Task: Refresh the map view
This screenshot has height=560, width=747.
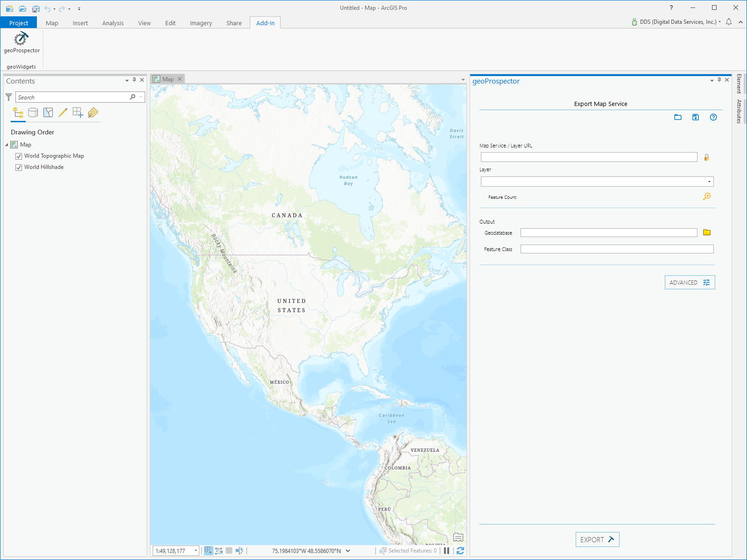Action: coord(460,551)
